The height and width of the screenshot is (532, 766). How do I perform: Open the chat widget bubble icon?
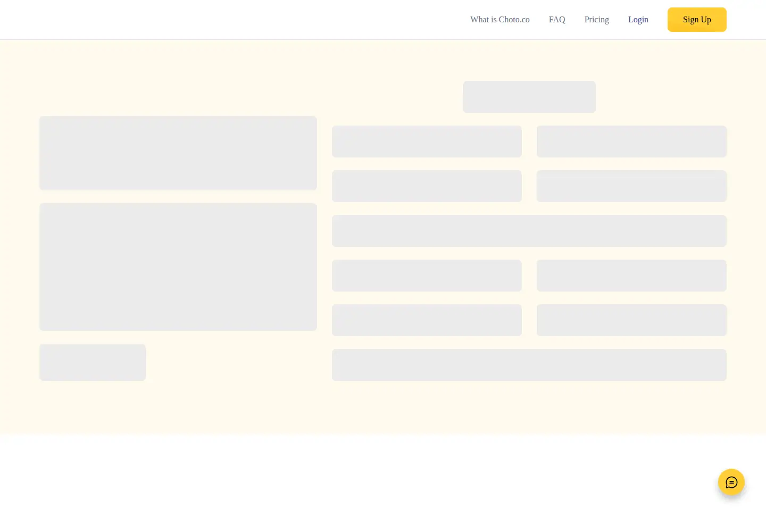coord(731,482)
